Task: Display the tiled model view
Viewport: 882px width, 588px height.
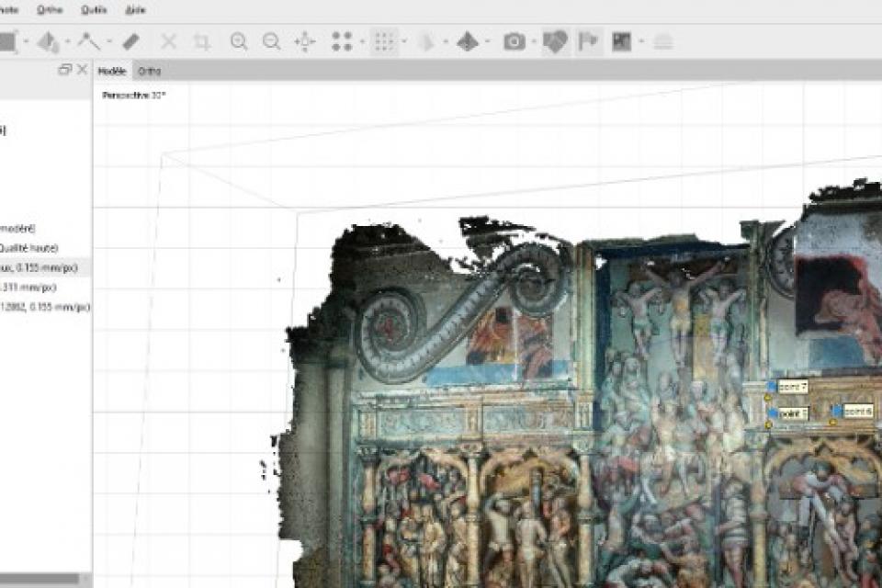Action: (x=468, y=41)
